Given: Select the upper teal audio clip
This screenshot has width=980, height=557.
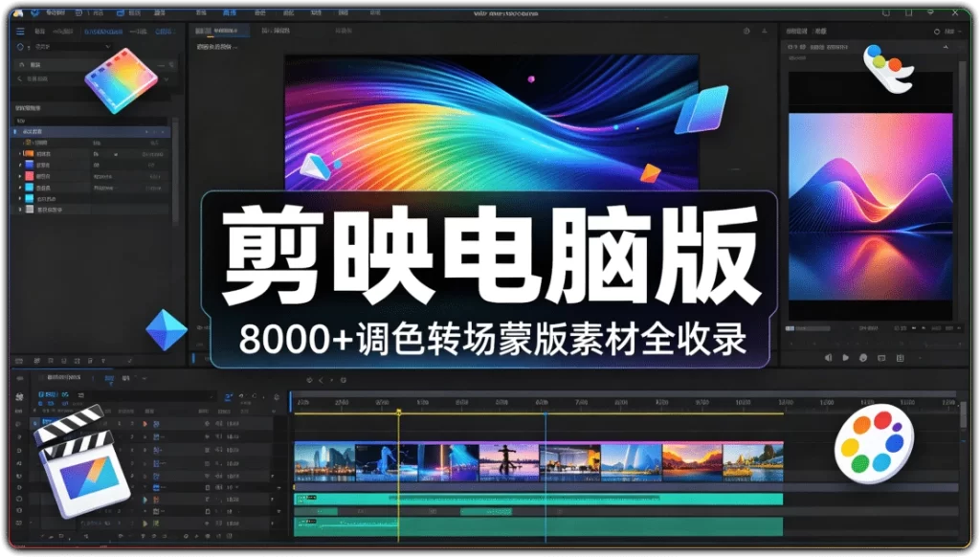Looking at the screenshot, I should tap(539, 499).
